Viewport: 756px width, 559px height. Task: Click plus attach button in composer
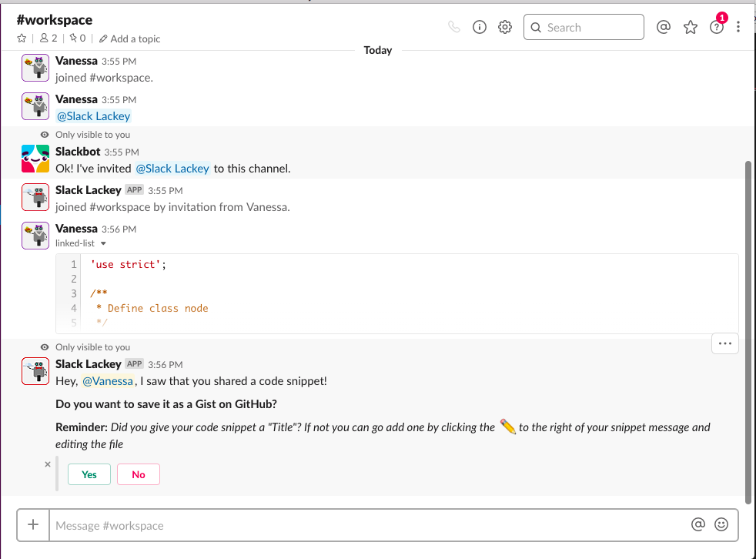33,525
